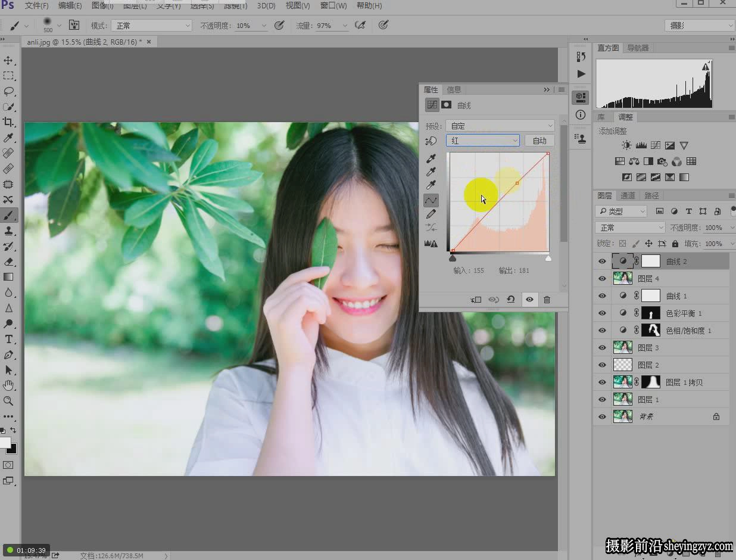
Task: Select the Move tool
Action: tap(8, 61)
